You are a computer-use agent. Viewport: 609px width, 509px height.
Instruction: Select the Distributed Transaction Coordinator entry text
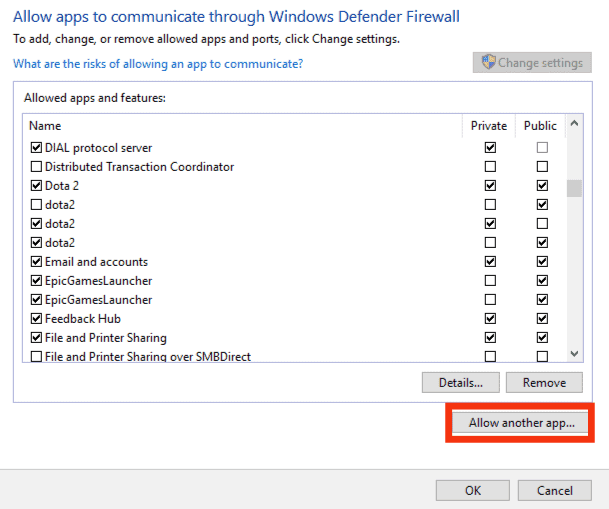(139, 167)
